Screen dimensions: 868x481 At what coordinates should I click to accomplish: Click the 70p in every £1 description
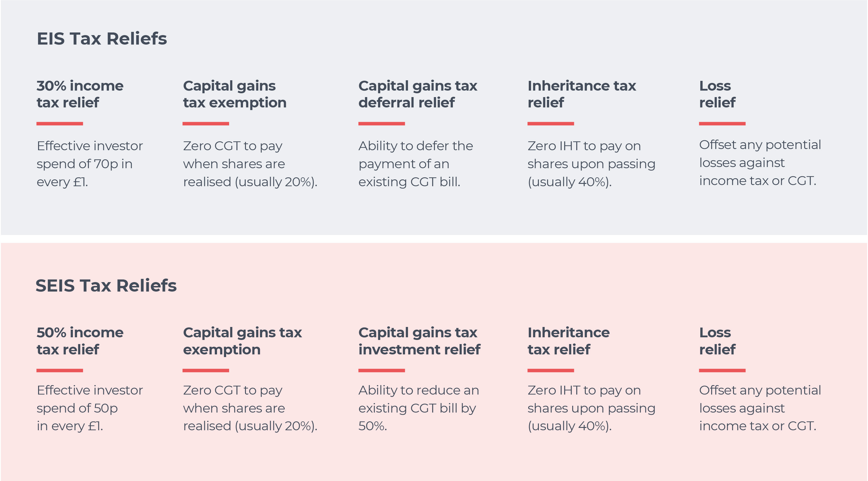(x=90, y=164)
